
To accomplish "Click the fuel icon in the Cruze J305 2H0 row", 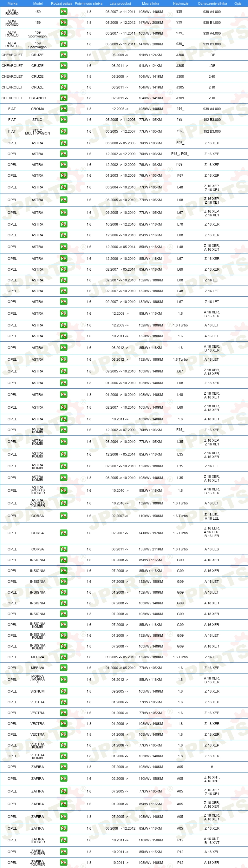I will (x=63, y=87).
